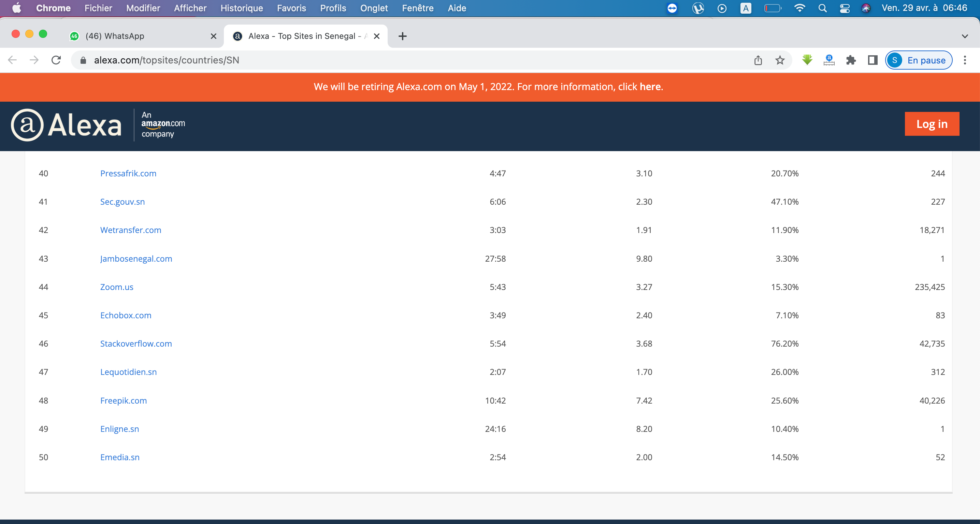Open the Fenêtre menu

tap(418, 8)
